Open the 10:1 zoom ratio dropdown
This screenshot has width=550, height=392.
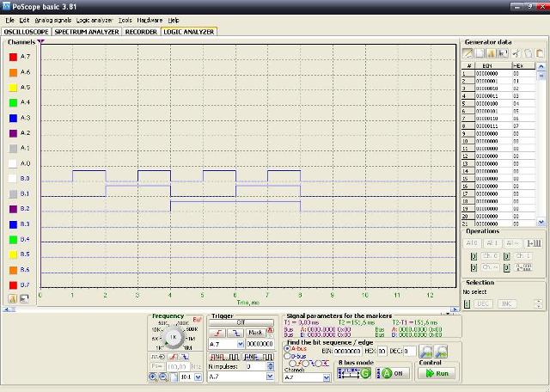point(199,377)
